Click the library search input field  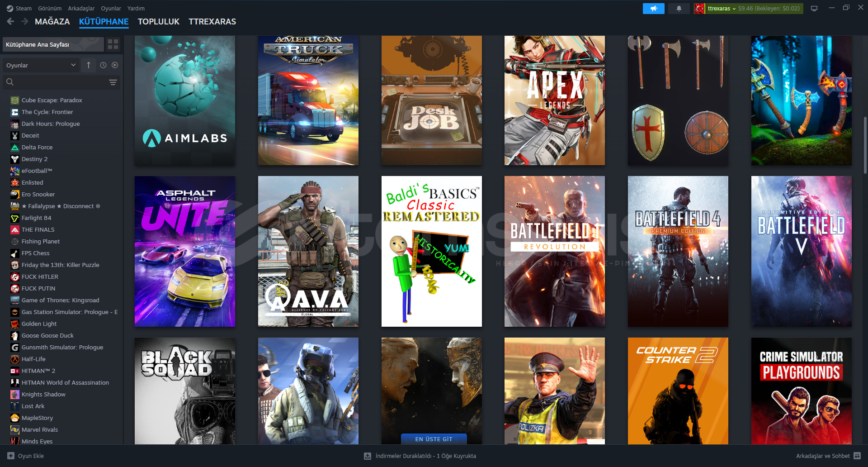(61, 82)
